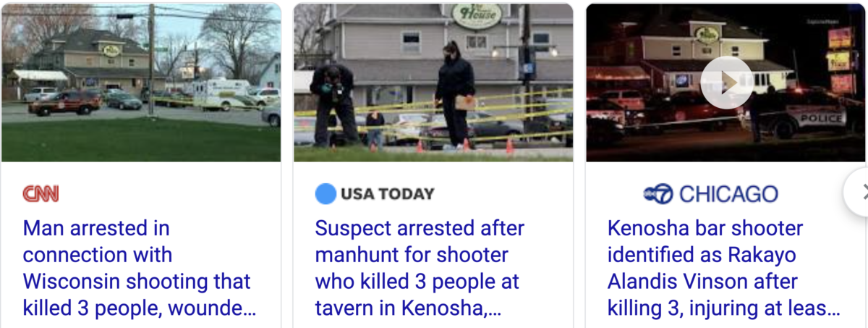
Task: Open the CNN daytime street scene thumbnail
Action: point(141,82)
